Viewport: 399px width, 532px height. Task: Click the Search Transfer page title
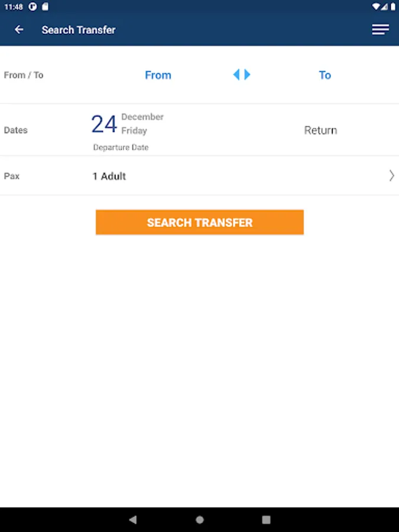click(79, 30)
